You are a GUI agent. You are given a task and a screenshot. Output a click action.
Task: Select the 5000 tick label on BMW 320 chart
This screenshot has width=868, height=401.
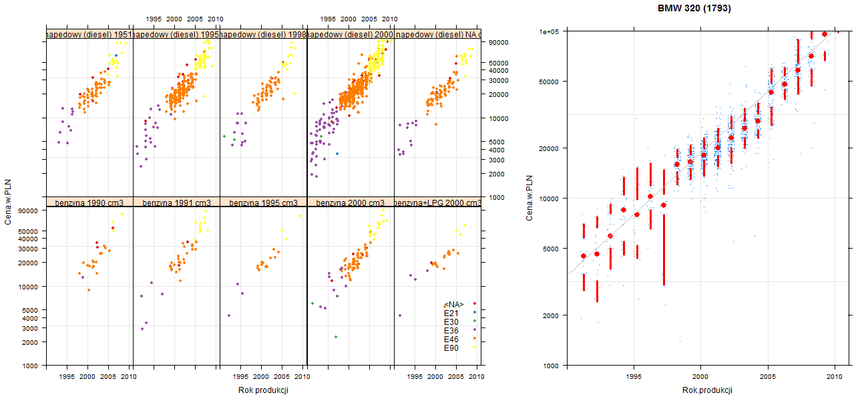[551, 248]
